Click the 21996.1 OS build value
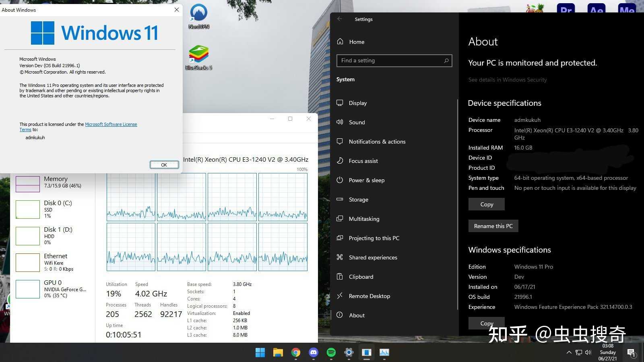 click(x=523, y=297)
